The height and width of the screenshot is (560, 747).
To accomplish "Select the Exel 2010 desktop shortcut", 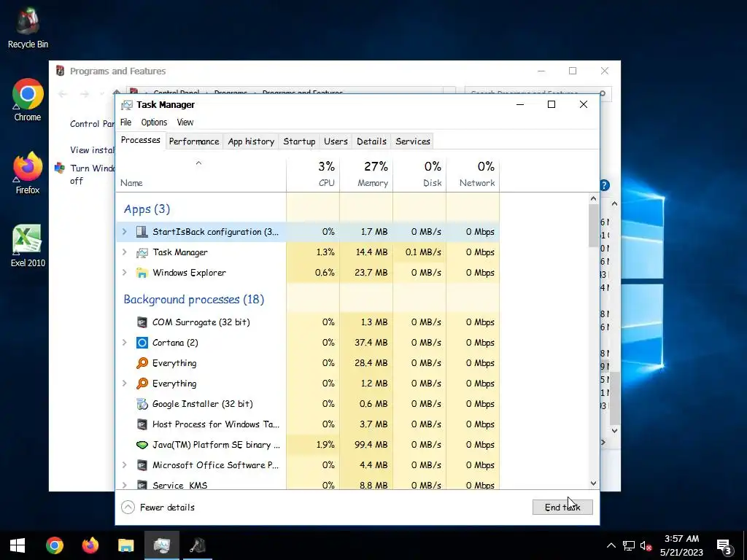I will pos(28,246).
